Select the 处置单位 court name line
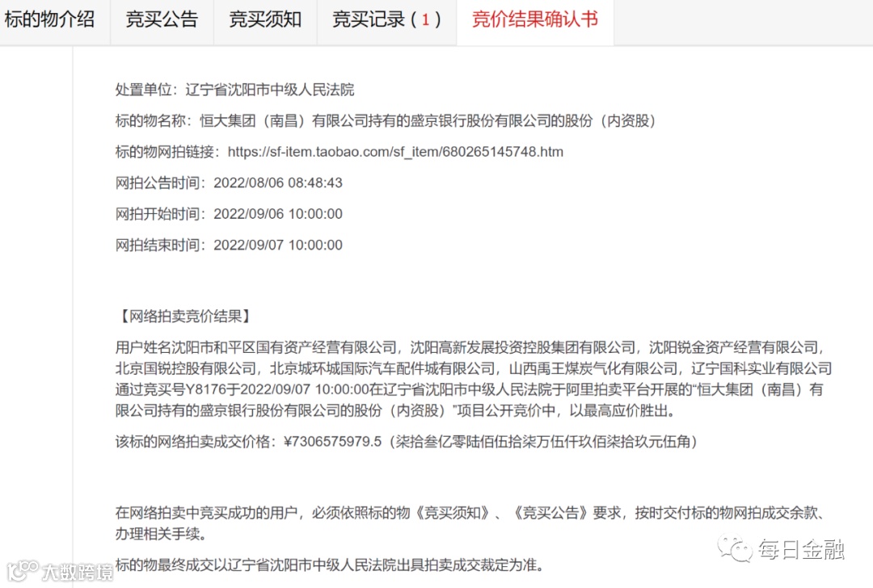Image resolution: width=873 pixels, height=588 pixels. (x=234, y=90)
